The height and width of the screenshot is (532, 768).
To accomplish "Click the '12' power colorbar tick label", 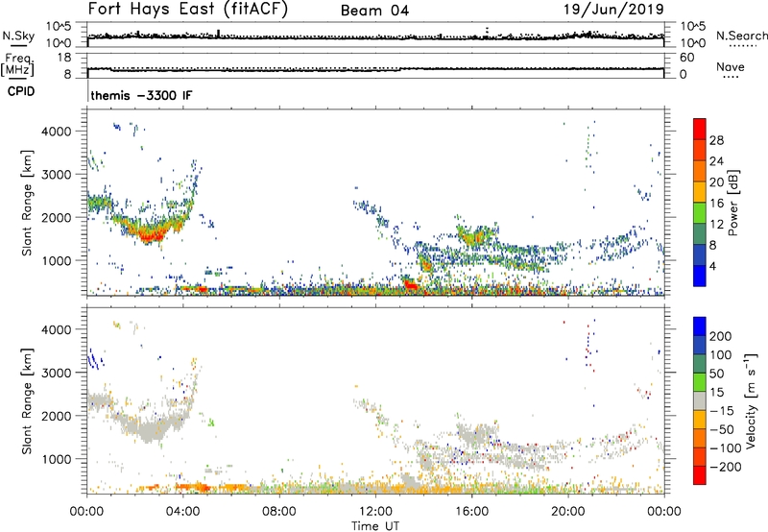I will tap(716, 224).
